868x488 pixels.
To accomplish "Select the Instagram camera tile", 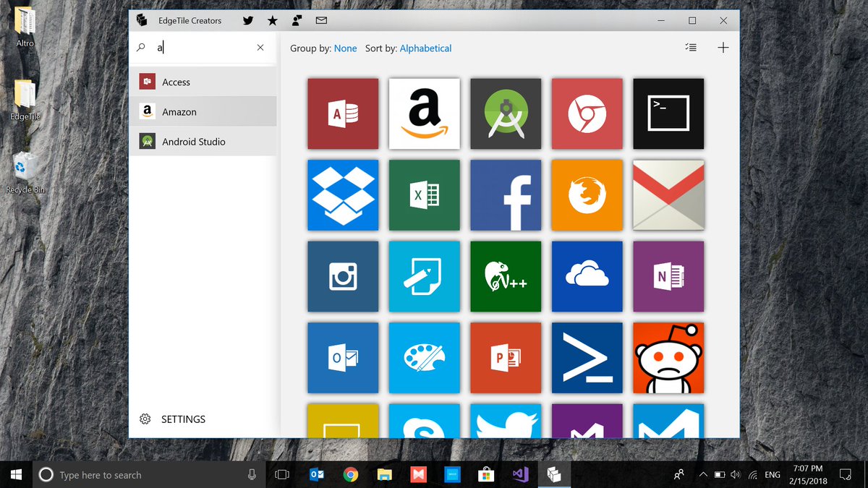I will coord(343,276).
